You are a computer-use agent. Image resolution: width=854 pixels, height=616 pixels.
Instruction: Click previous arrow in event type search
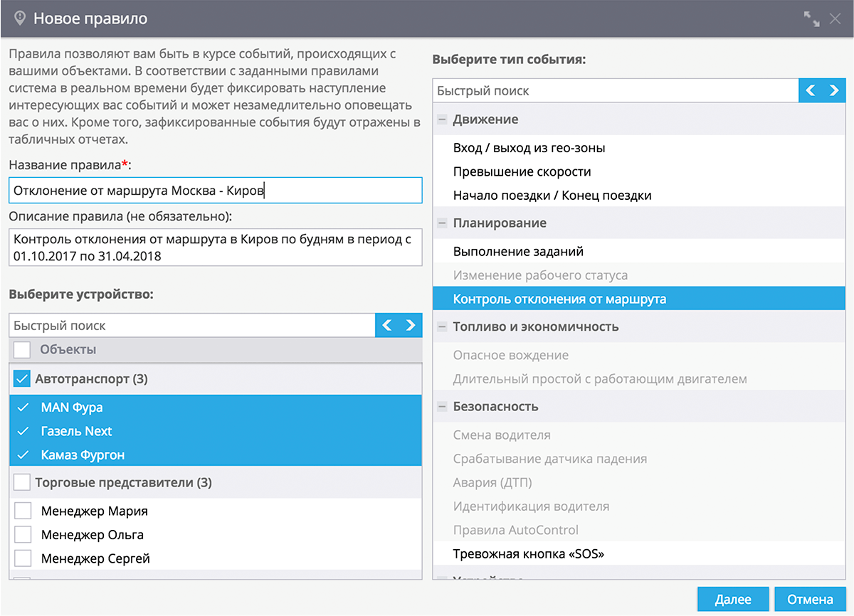coord(811,90)
